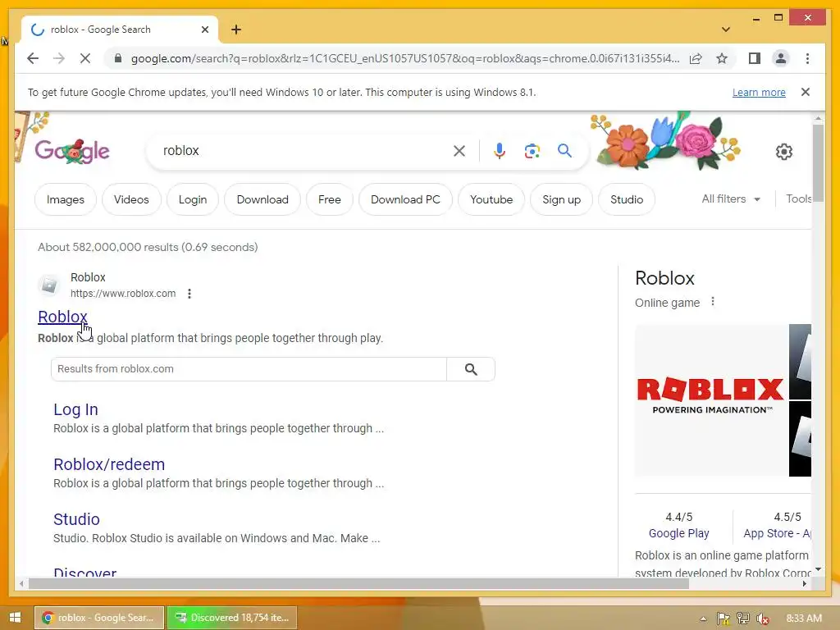This screenshot has width=840, height=630.
Task: Open the Learn more link
Action: tap(759, 92)
